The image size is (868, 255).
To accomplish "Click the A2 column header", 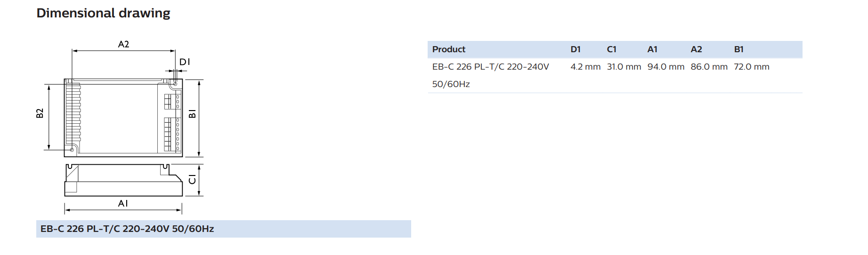I will coord(696,49).
